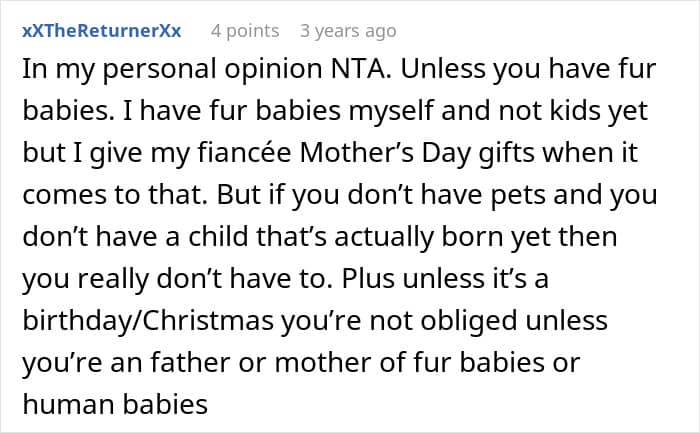Click the word "pets" in the comment
The image size is (700, 433).
pyautogui.click(x=518, y=196)
